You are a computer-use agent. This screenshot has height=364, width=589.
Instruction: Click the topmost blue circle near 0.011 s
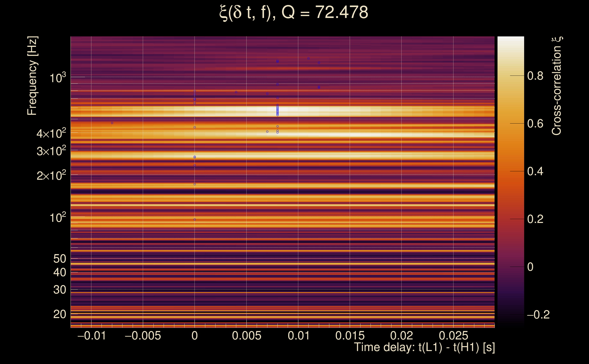(308, 58)
